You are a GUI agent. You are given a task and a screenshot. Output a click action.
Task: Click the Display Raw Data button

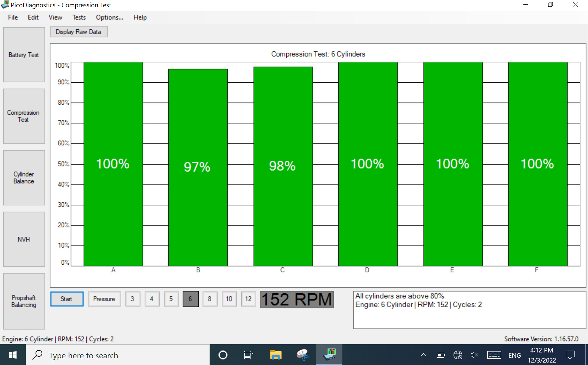79,32
